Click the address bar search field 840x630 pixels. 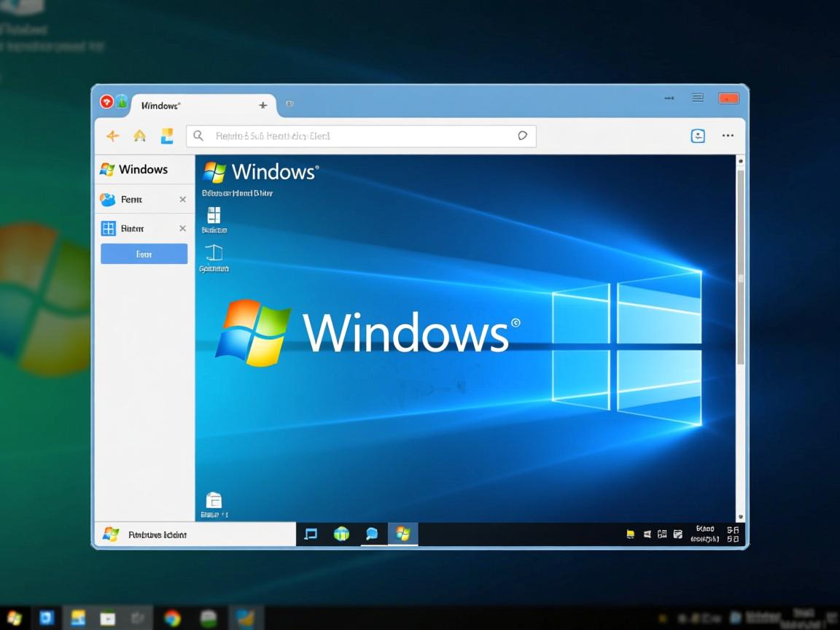(x=357, y=136)
